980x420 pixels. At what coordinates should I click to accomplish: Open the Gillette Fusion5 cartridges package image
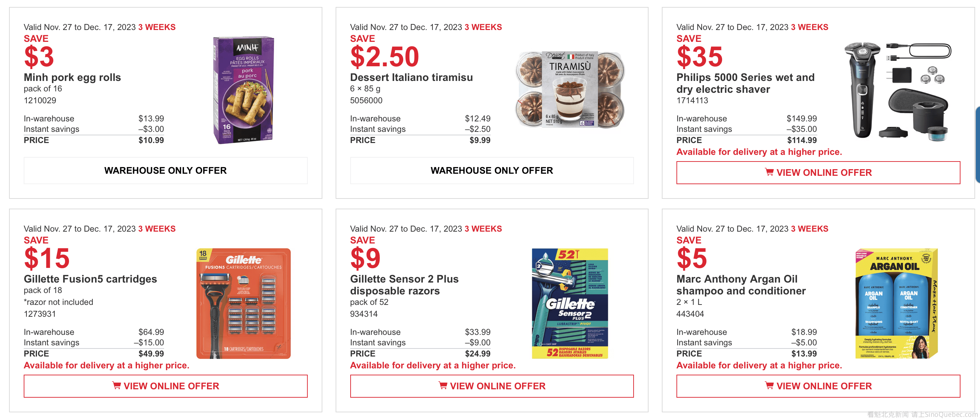[x=244, y=303]
